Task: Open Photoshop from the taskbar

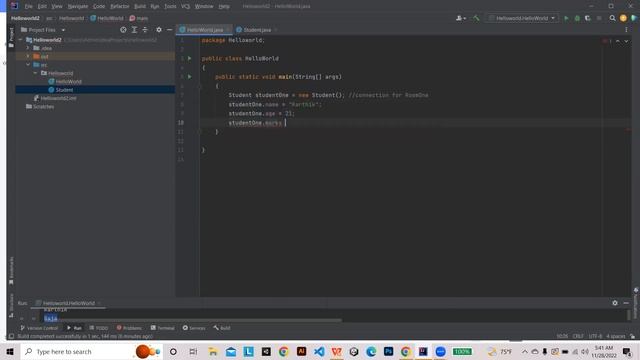Action: click(x=388, y=351)
